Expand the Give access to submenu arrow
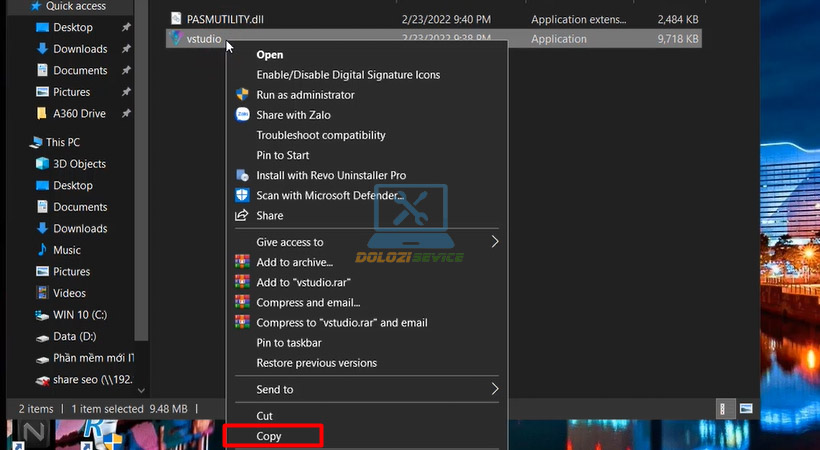 click(494, 241)
